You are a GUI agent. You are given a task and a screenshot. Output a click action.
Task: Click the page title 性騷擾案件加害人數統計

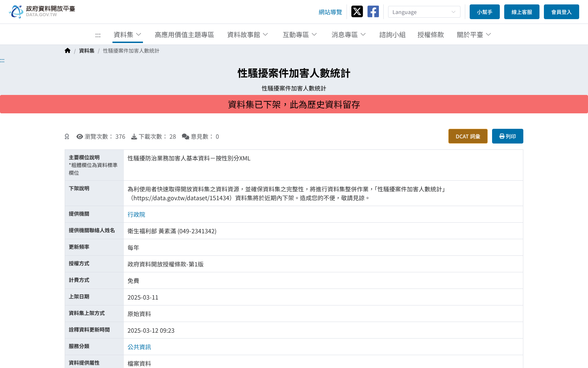pos(294,73)
